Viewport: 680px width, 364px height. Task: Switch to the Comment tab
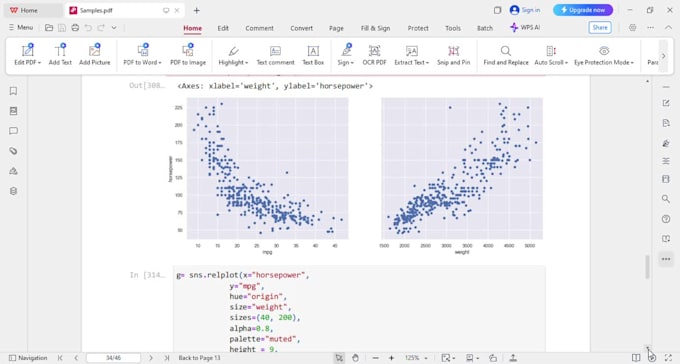point(259,28)
